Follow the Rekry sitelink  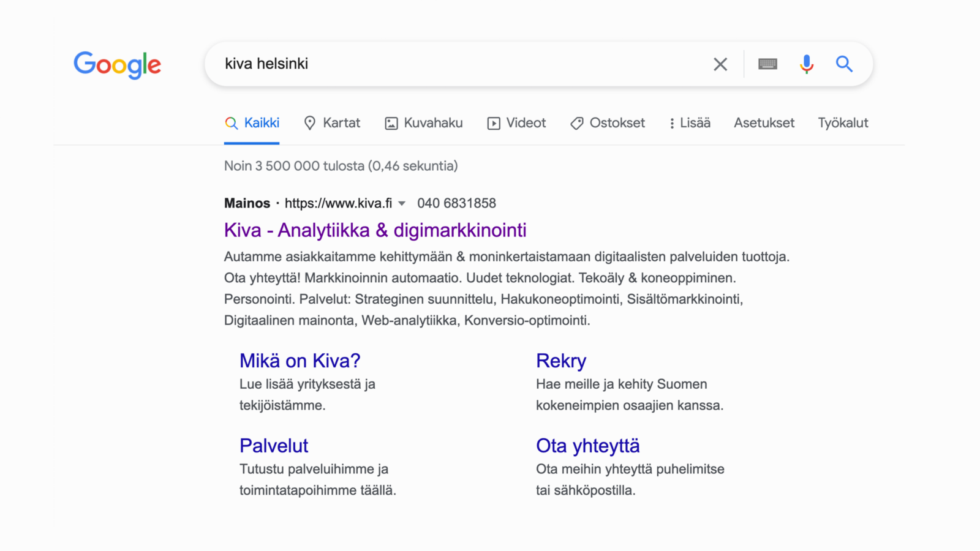561,361
